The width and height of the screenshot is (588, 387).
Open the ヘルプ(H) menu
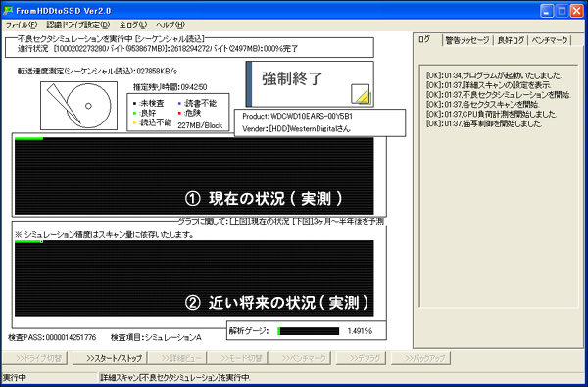(171, 25)
